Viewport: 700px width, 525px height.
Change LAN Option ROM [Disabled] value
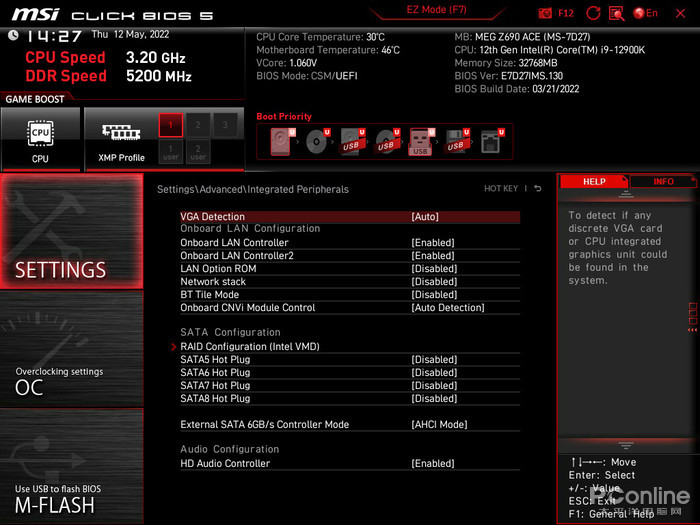pyautogui.click(x=350, y=268)
